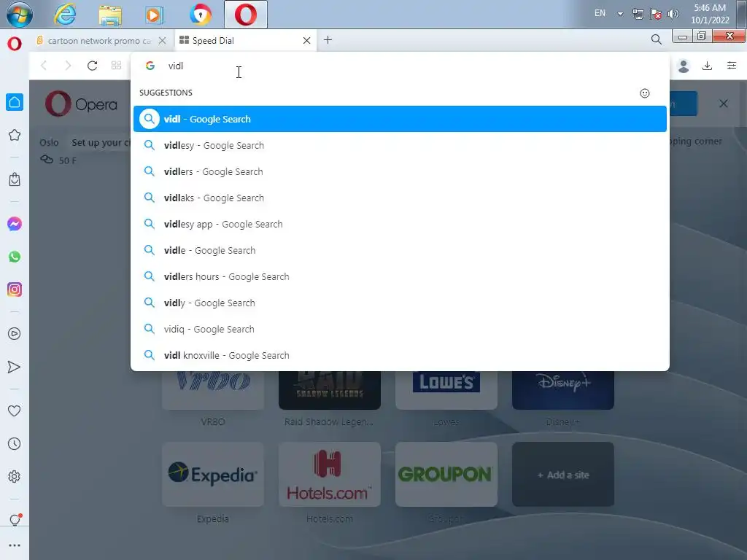
Task: Click the Back navigation arrow
Action: pos(44,66)
